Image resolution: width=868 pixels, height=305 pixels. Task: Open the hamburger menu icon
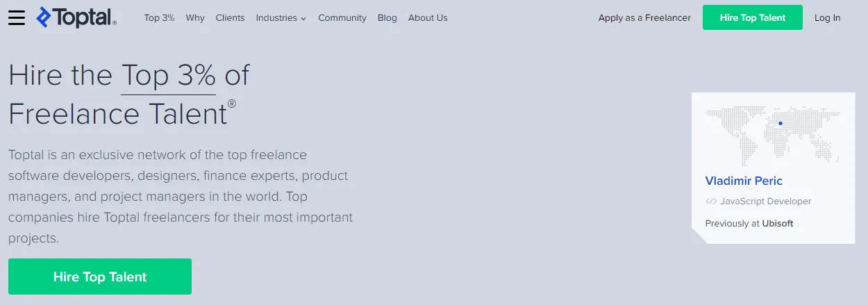[x=17, y=17]
